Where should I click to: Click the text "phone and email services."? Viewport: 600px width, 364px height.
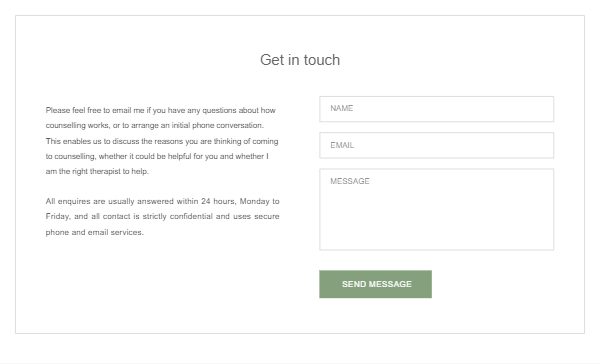[95, 232]
